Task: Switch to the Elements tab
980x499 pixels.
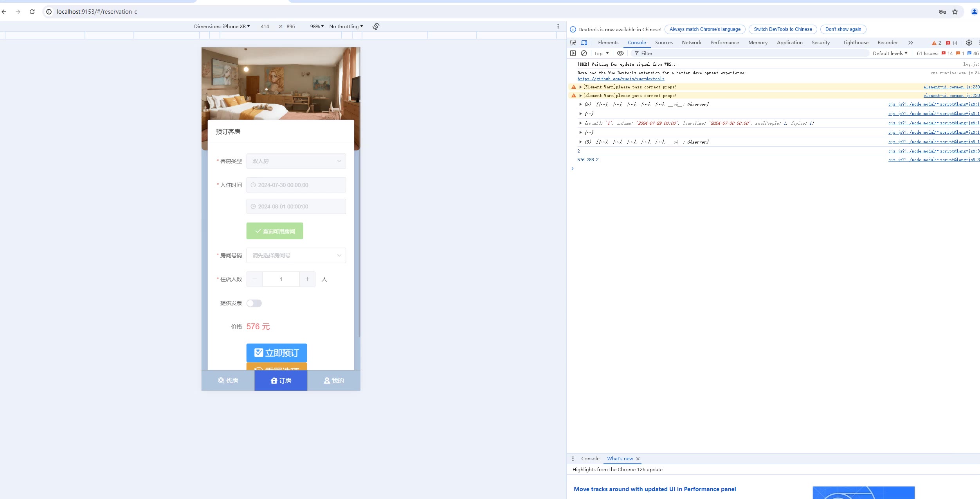Action: pos(608,43)
